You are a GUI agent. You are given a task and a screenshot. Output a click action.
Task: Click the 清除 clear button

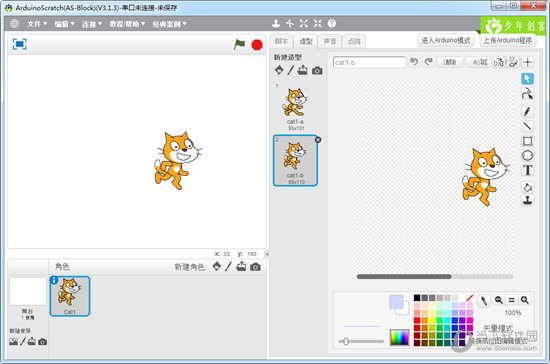pyautogui.click(x=449, y=62)
